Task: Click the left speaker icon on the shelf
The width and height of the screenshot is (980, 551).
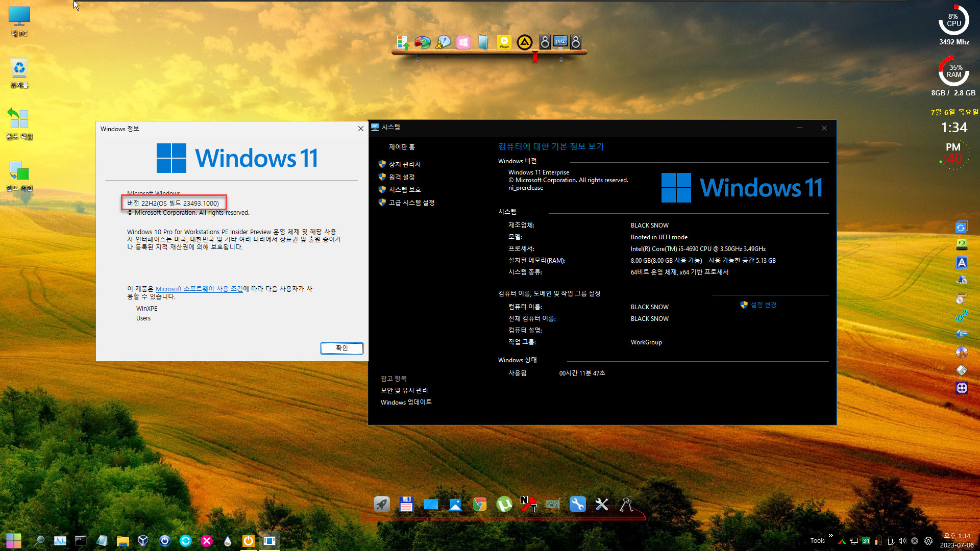Action: click(x=545, y=42)
